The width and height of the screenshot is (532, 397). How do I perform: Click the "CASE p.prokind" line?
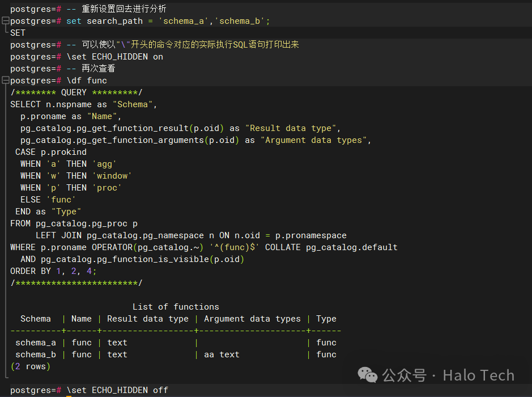51,152
